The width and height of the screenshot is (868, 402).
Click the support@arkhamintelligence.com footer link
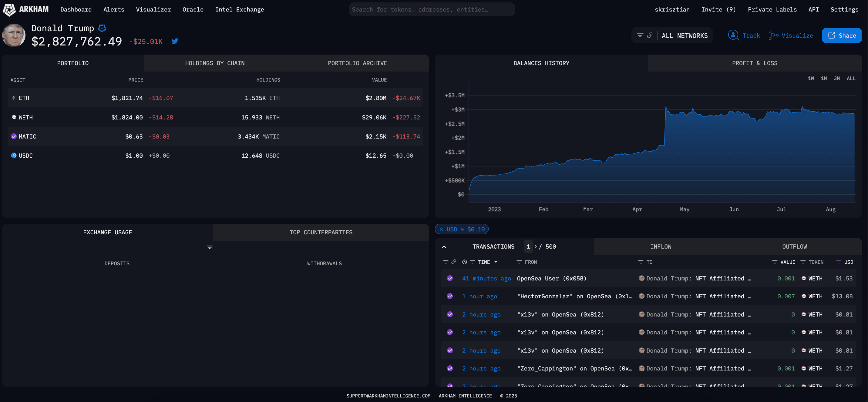coord(388,396)
